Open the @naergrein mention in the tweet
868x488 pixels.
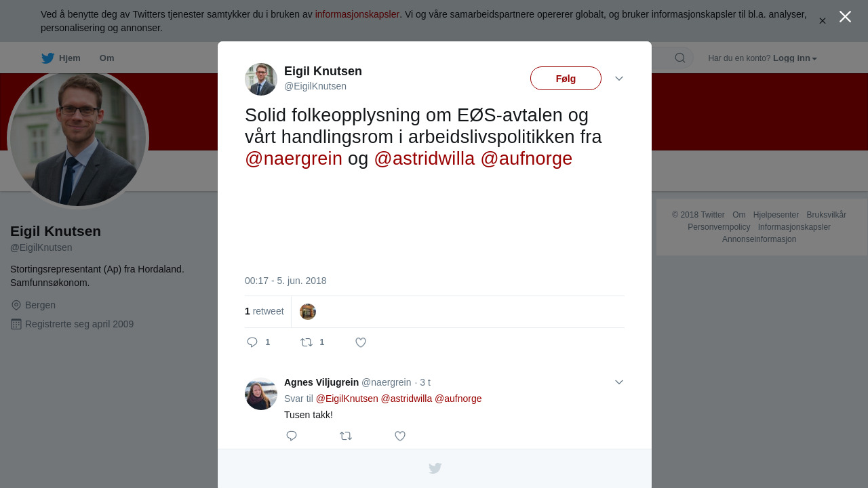pos(294,159)
